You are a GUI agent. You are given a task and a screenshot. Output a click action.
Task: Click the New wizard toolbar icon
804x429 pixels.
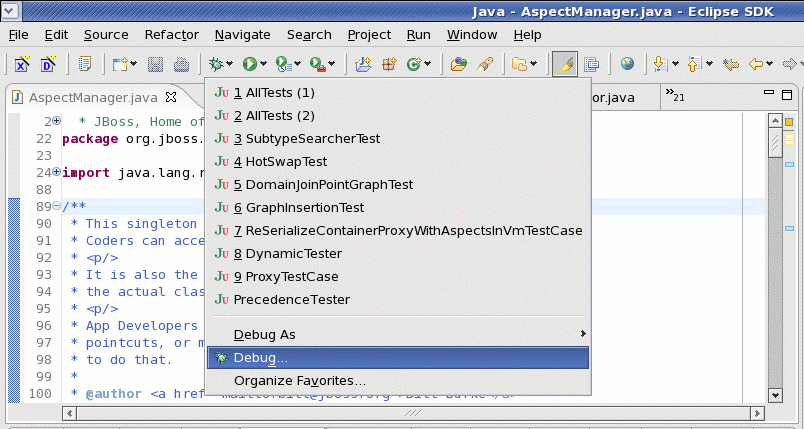(120, 65)
